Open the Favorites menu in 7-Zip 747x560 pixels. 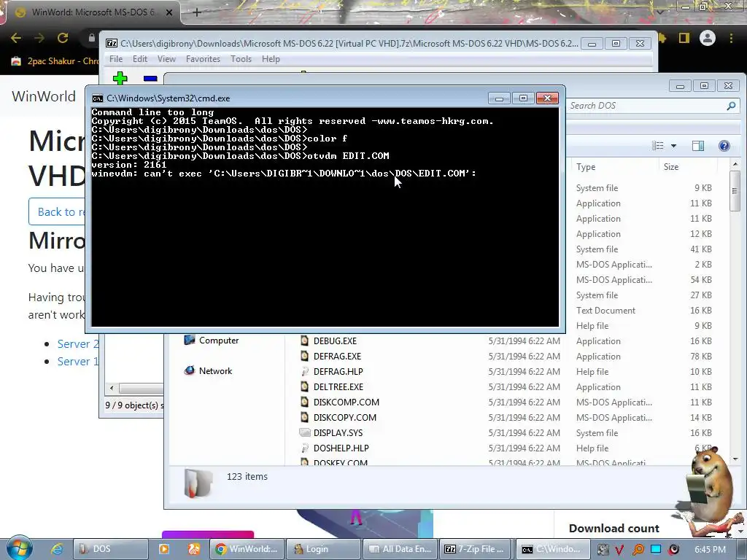pos(203,59)
